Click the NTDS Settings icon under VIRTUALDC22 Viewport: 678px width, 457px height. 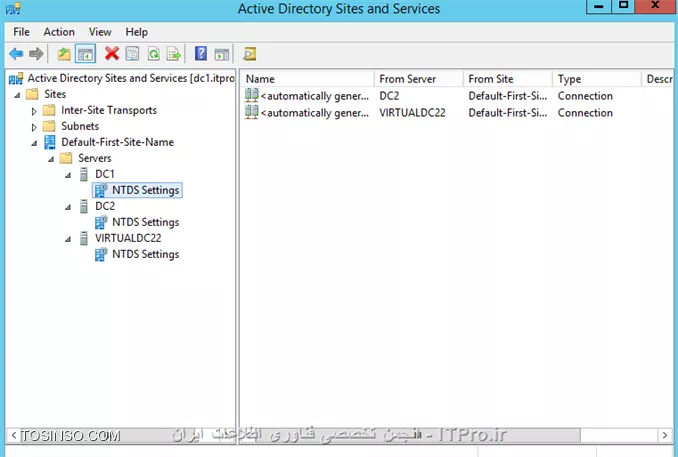click(101, 254)
